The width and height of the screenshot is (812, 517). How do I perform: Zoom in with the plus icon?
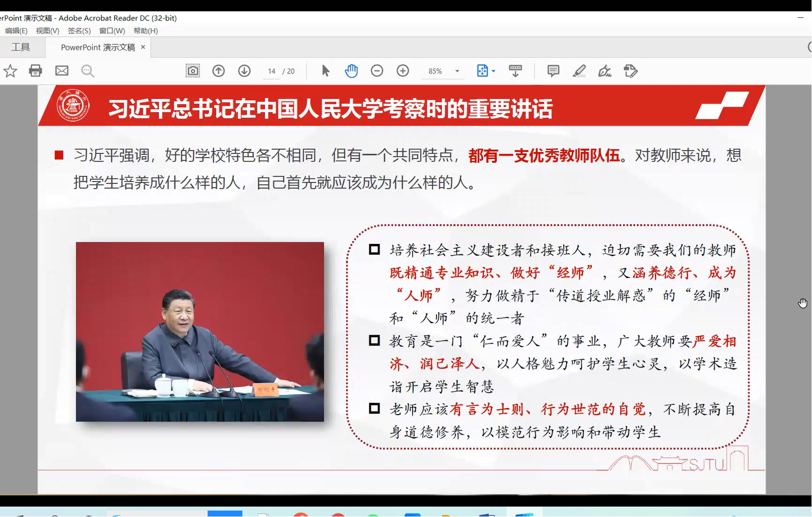tap(403, 71)
